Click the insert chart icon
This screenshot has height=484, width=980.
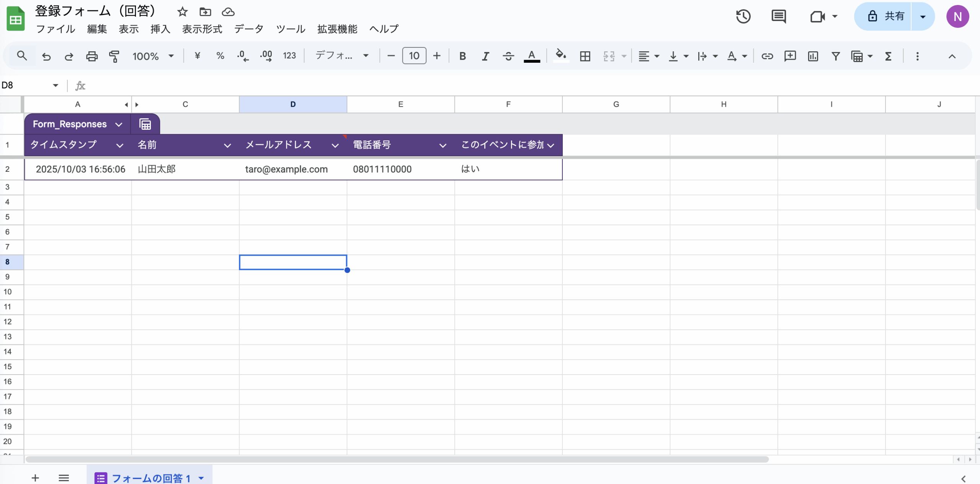click(813, 56)
